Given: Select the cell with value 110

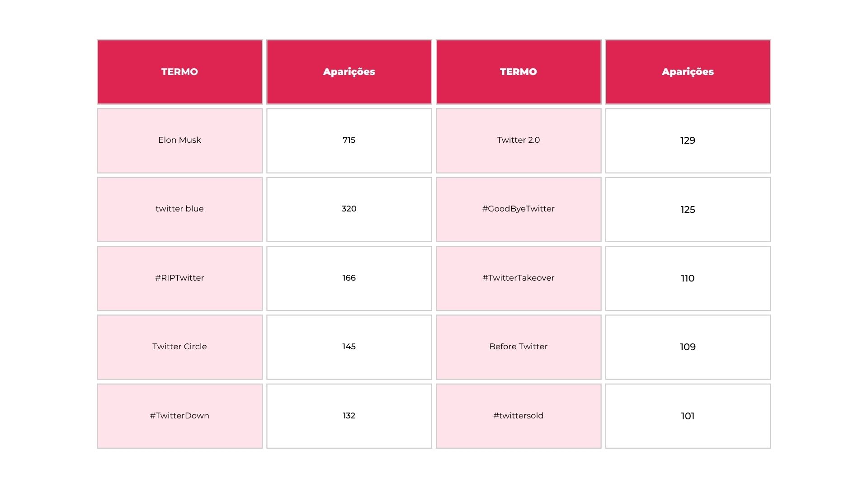Looking at the screenshot, I should tap(688, 278).
